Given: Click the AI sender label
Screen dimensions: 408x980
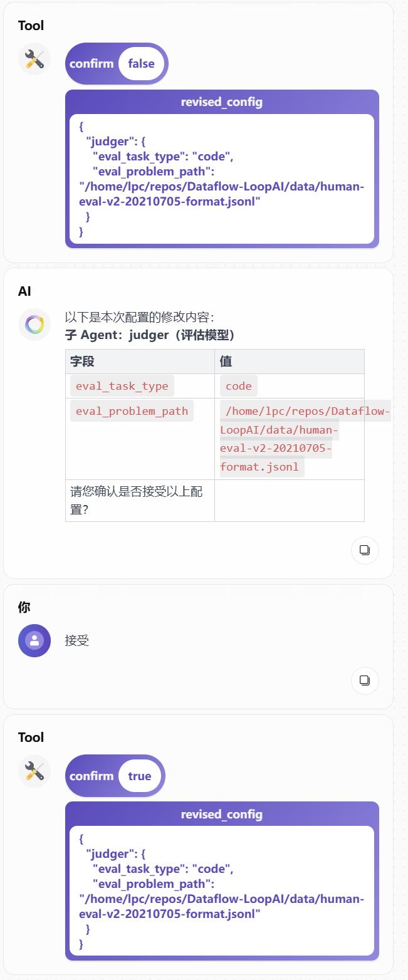Looking at the screenshot, I should (24, 291).
